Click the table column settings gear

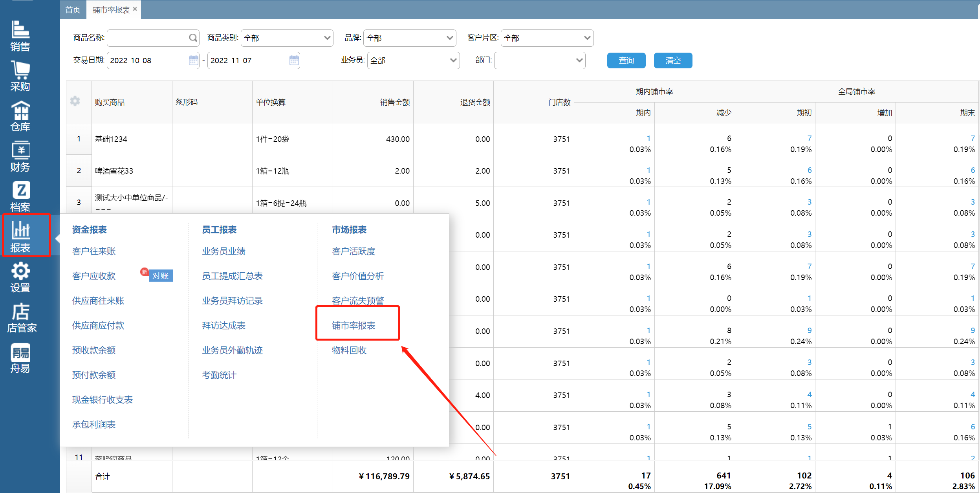(75, 101)
